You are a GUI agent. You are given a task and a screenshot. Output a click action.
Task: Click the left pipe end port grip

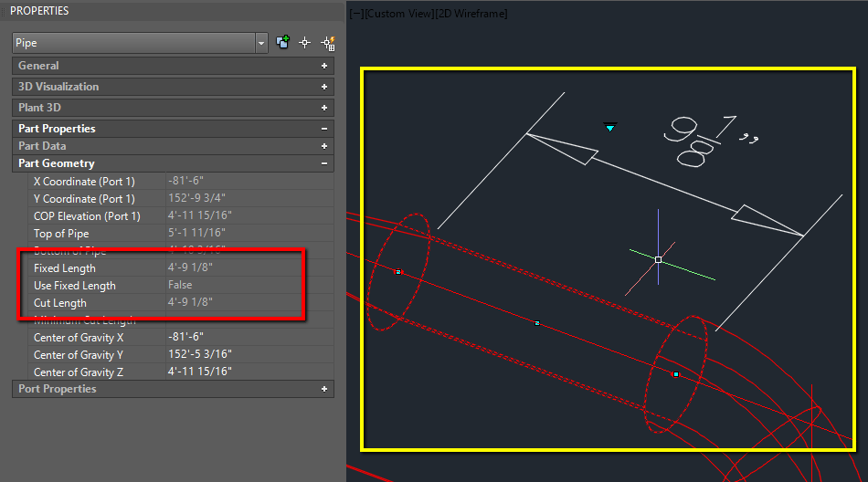398,272
